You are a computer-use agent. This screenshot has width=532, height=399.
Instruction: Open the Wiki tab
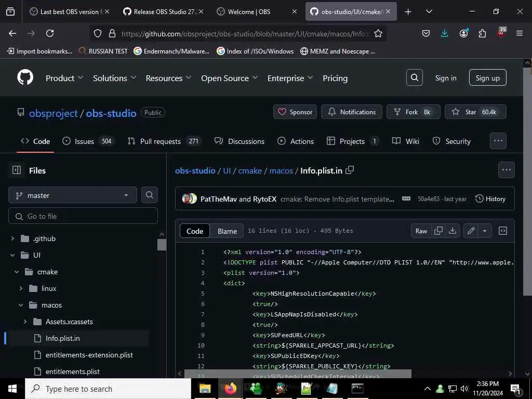pyautogui.click(x=406, y=141)
